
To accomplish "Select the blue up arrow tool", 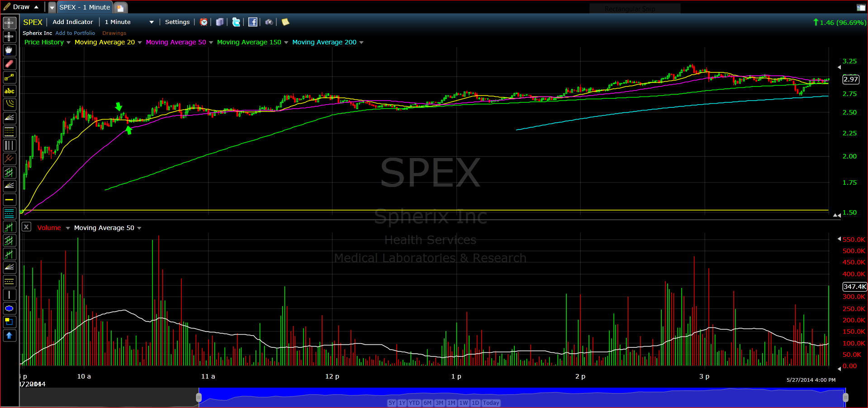I will point(9,336).
